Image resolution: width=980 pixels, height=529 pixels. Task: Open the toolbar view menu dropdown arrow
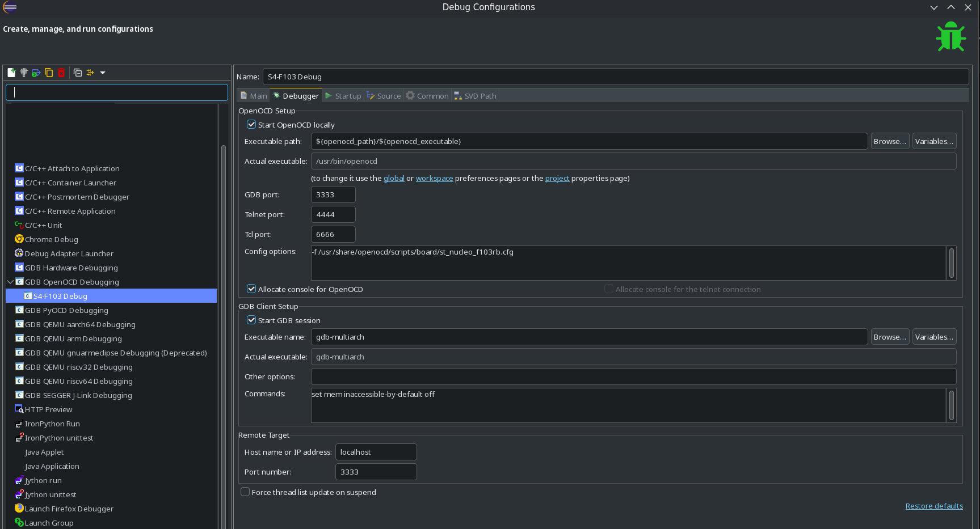103,73
